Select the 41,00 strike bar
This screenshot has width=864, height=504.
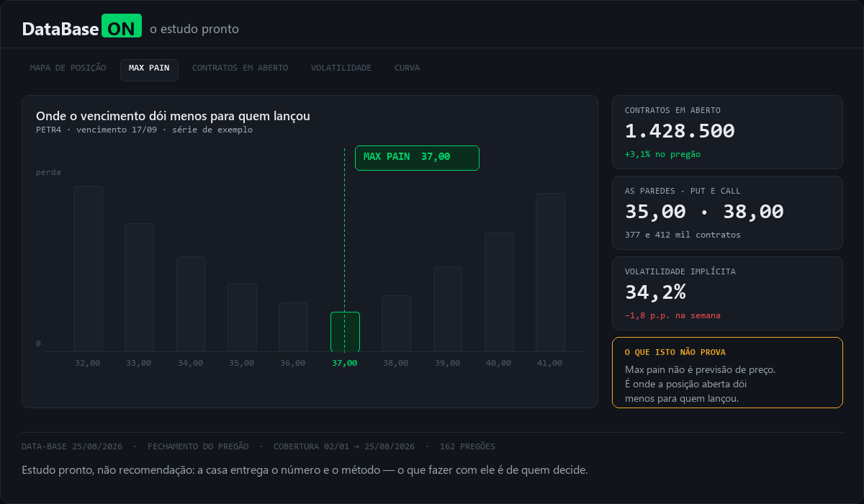pyautogui.click(x=550, y=272)
